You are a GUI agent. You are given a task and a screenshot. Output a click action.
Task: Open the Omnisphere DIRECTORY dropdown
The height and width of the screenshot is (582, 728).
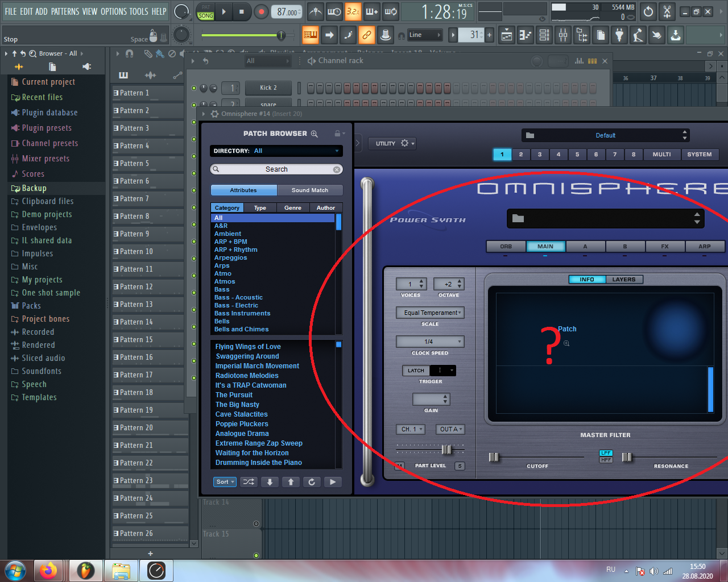pos(276,151)
